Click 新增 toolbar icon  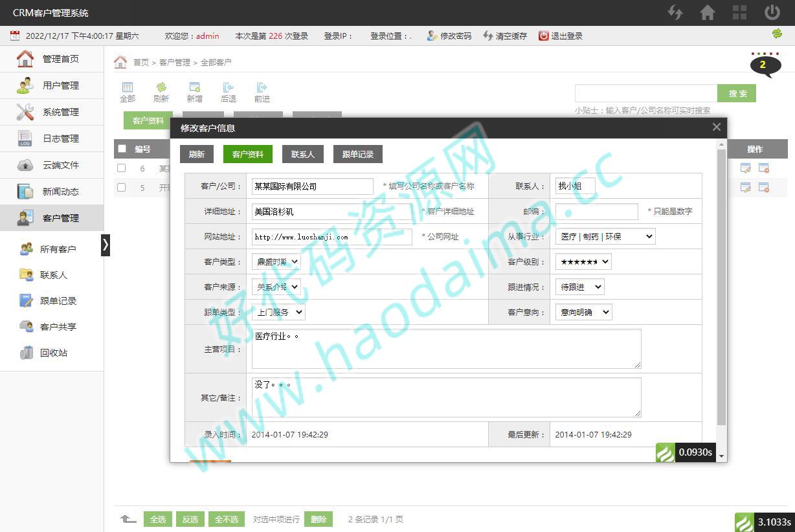[x=194, y=92]
